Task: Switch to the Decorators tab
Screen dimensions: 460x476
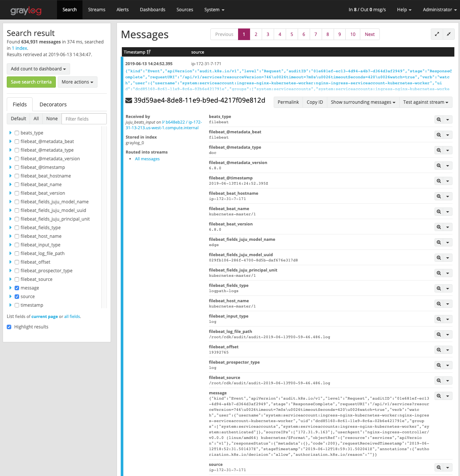Action: (53, 104)
